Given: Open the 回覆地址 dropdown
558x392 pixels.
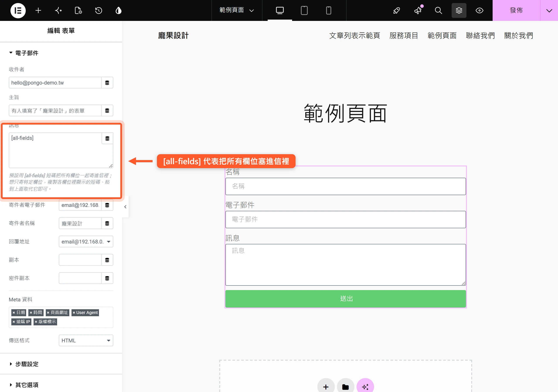Looking at the screenshot, I should tap(86, 242).
